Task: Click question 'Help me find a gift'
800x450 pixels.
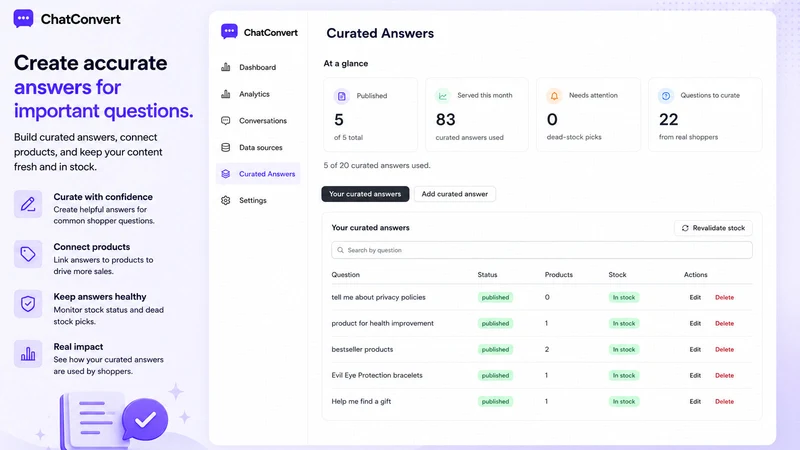Action: coord(361,402)
